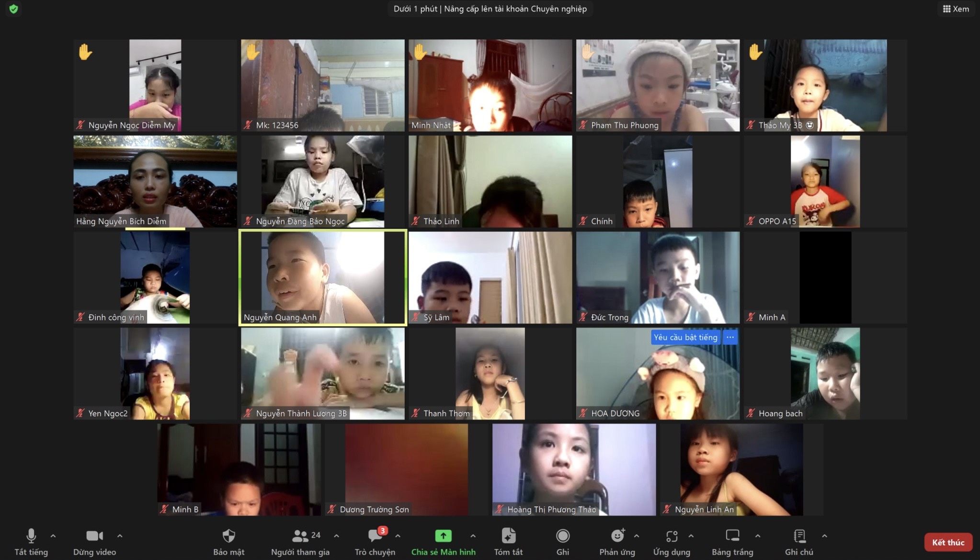Screen dimensions: 980x560
Task: Open the three-dots menu on HOA DƯƠNG's tile
Action: click(x=730, y=337)
